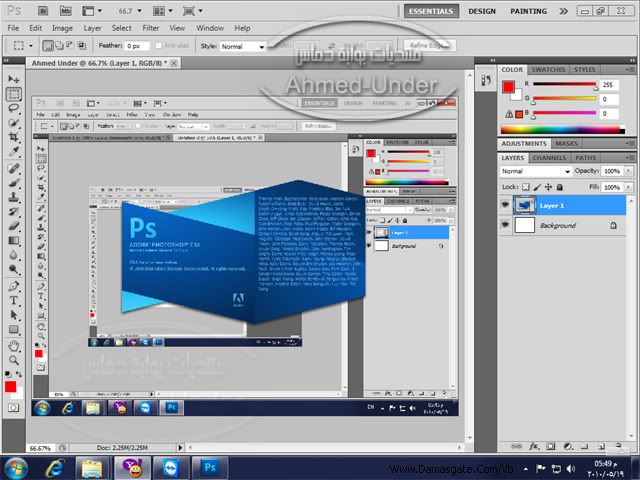Open the Style Normal dropdown
This screenshot has width=640, height=480.
(x=243, y=47)
